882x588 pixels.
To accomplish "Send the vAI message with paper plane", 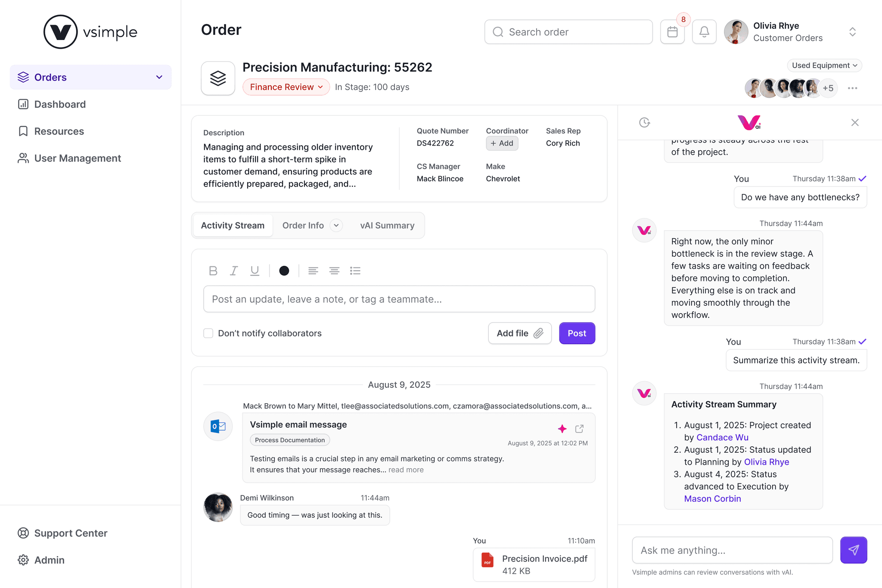I will [x=853, y=550].
